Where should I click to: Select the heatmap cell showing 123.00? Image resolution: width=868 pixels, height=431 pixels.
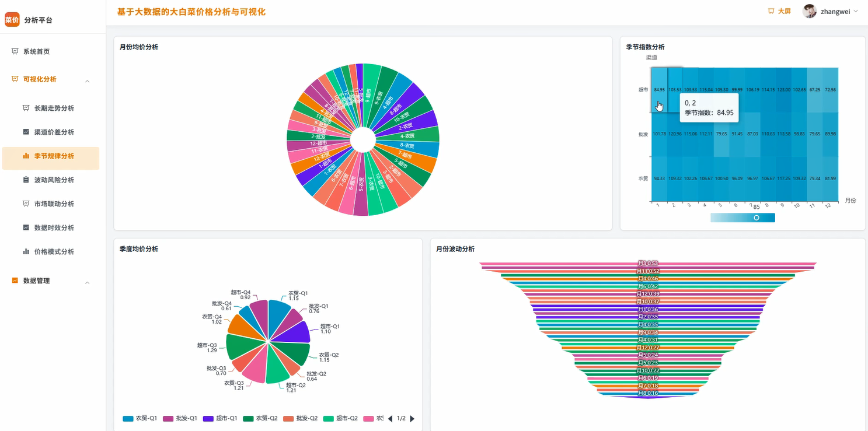coord(784,90)
